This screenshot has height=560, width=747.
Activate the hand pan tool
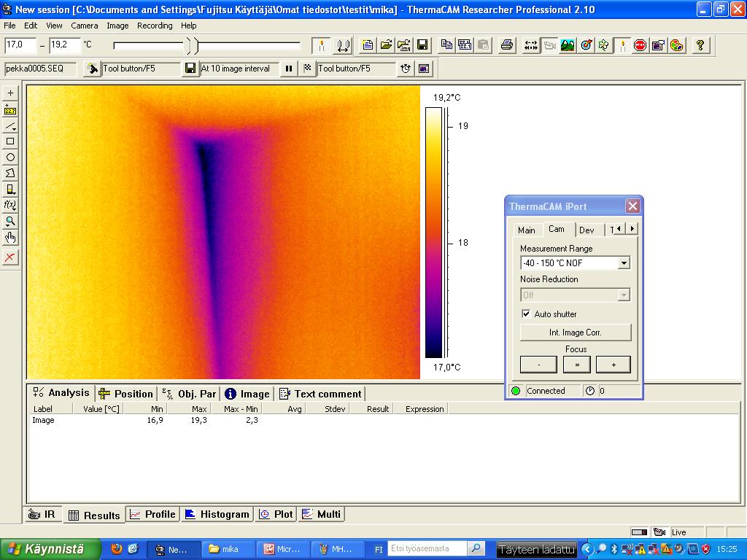click(10, 238)
